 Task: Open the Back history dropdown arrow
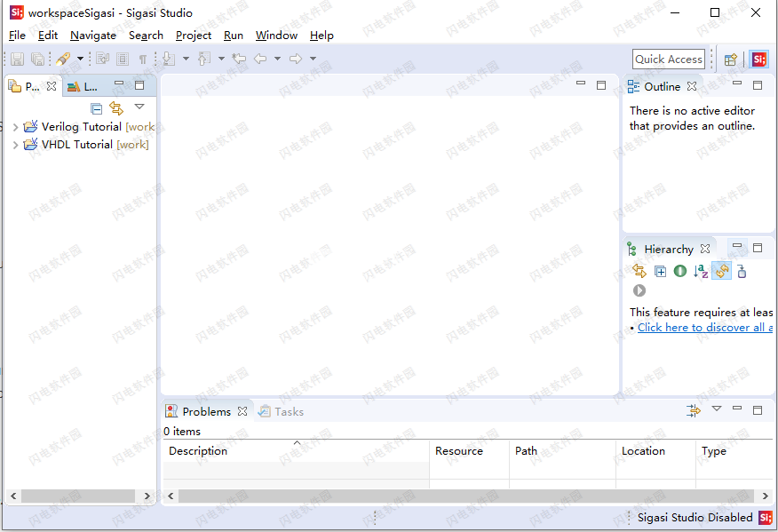(277, 59)
